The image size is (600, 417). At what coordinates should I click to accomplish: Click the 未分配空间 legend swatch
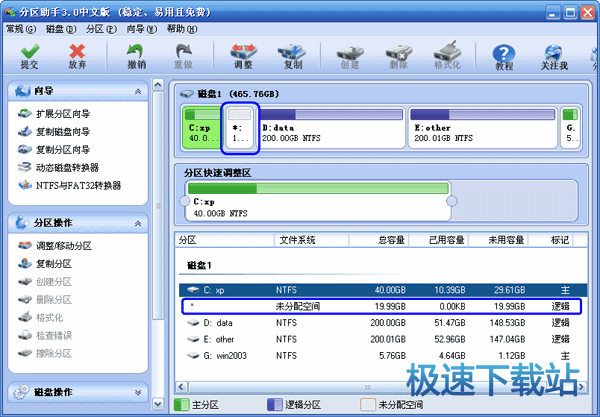pyautogui.click(x=368, y=404)
